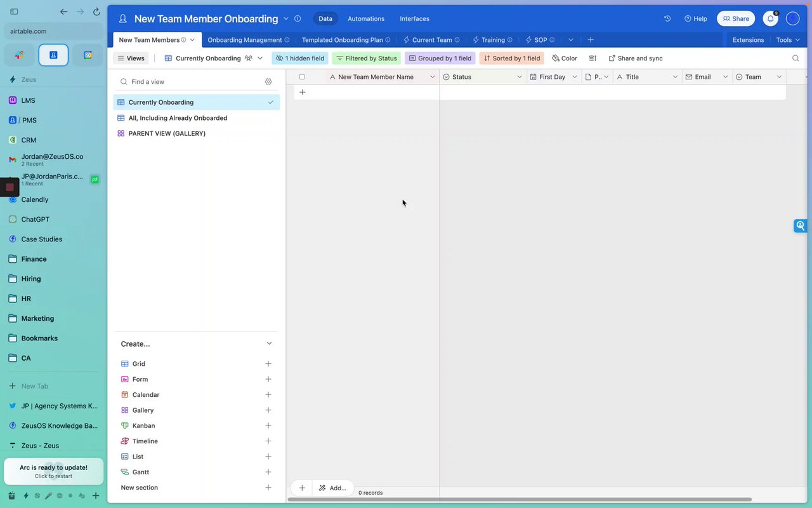
Task: Click the Share button
Action: [736, 18]
